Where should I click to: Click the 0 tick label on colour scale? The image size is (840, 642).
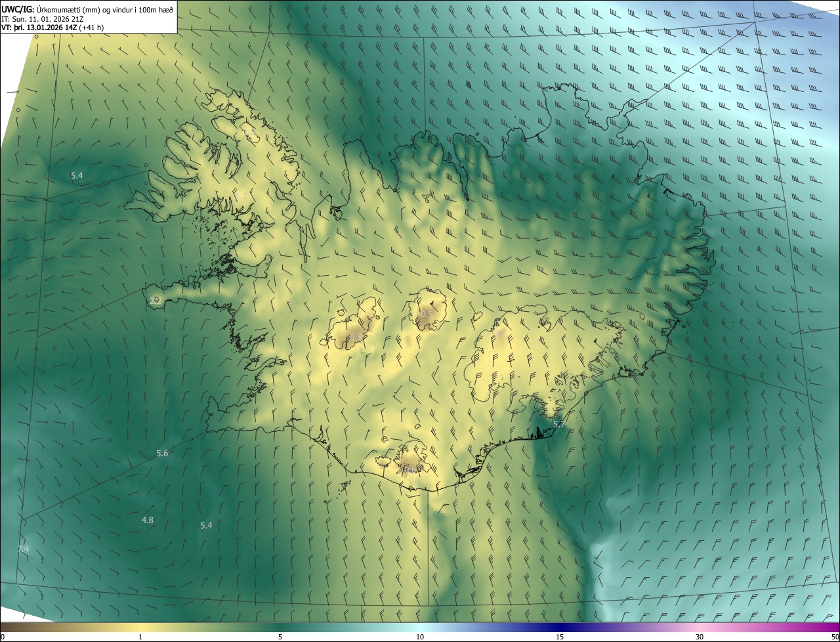[x=2, y=637]
